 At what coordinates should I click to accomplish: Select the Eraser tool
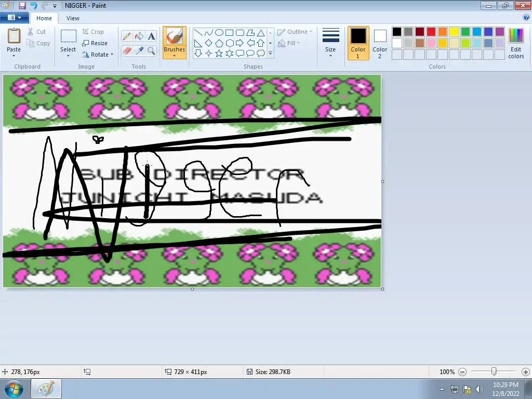tap(127, 51)
